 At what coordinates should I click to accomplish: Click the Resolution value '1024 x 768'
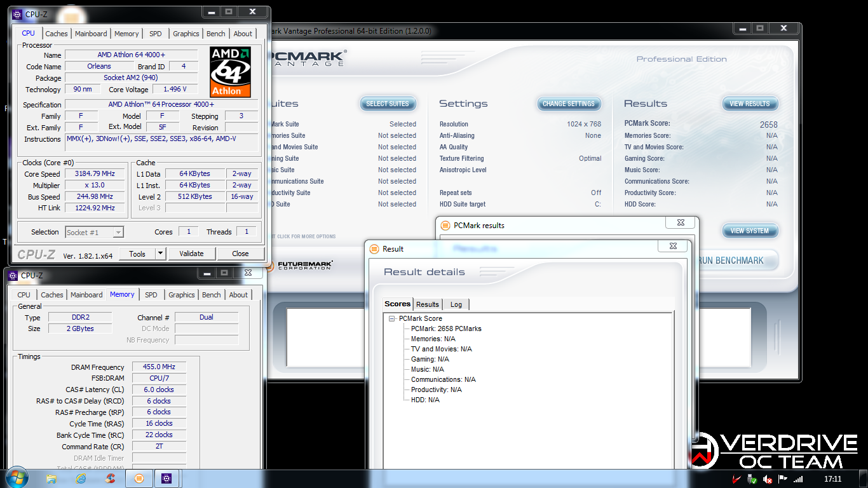pyautogui.click(x=584, y=125)
